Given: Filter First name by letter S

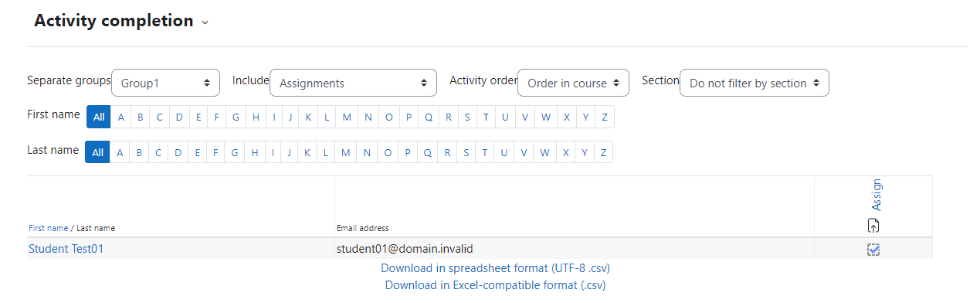Looking at the screenshot, I should [467, 117].
